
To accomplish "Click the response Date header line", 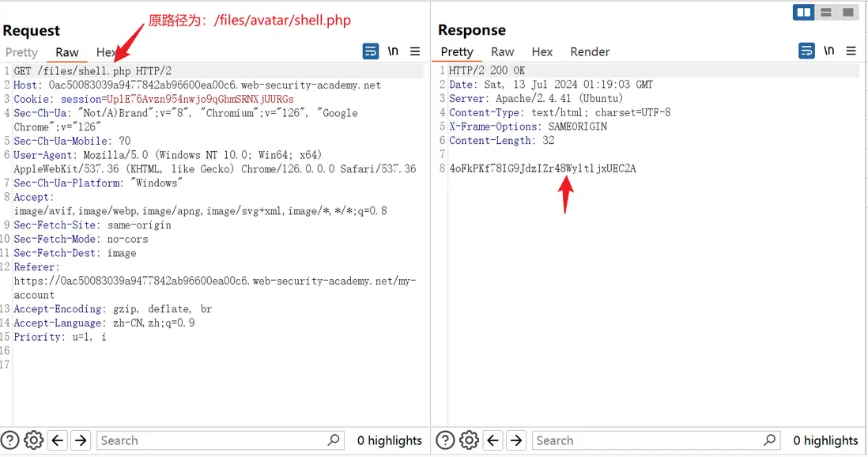I will (x=551, y=84).
